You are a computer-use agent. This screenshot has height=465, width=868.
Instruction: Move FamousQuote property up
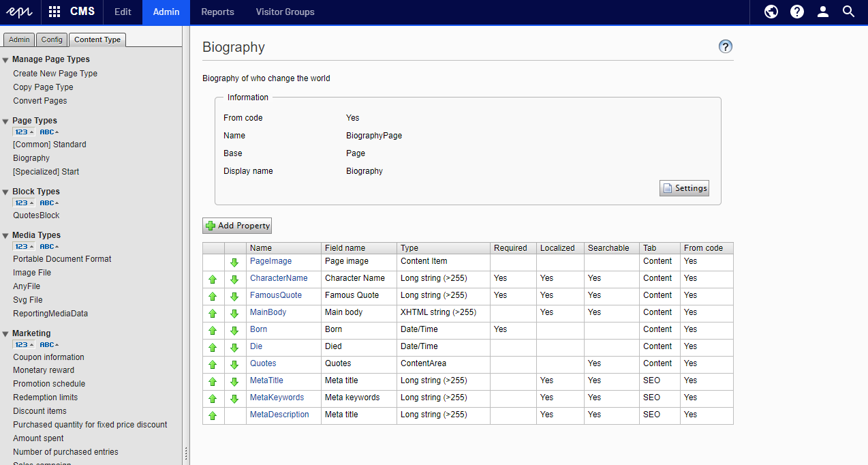tap(212, 297)
